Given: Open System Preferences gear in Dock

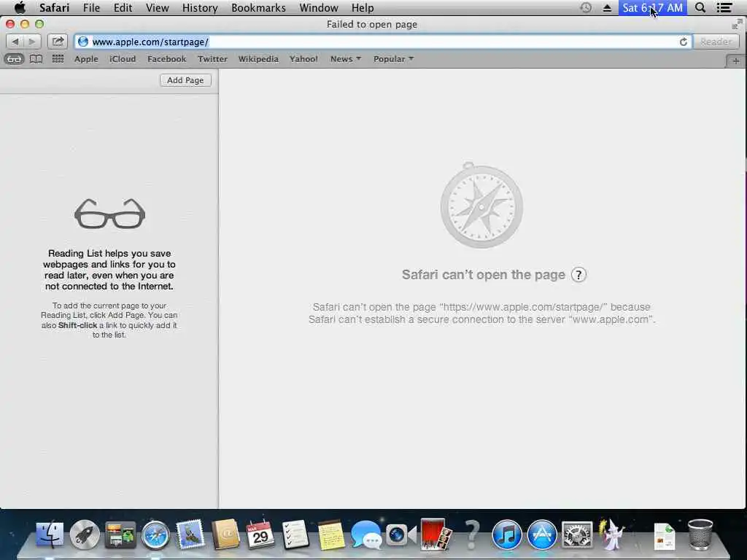Looking at the screenshot, I should pos(577,534).
